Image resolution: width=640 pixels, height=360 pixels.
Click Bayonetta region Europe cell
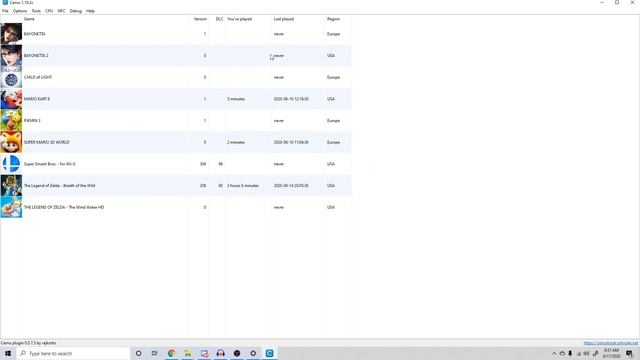click(333, 34)
